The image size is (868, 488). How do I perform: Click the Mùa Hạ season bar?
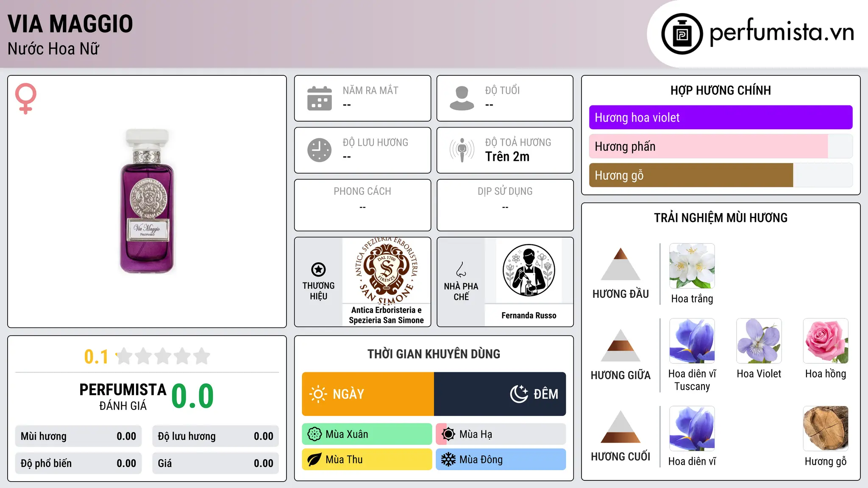click(501, 434)
